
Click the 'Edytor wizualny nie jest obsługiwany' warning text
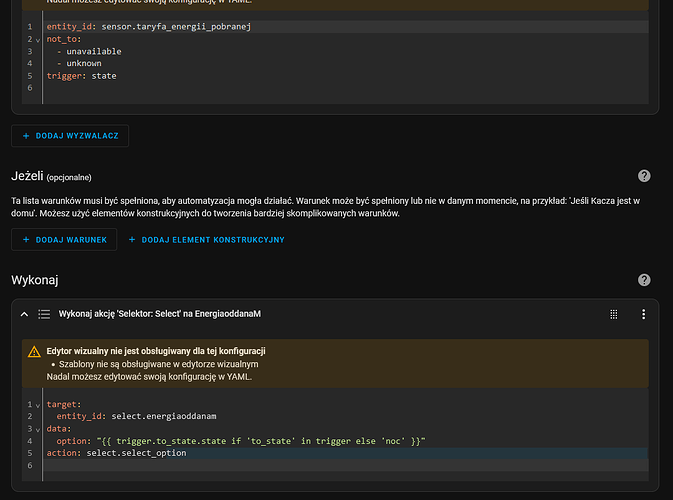click(156, 351)
